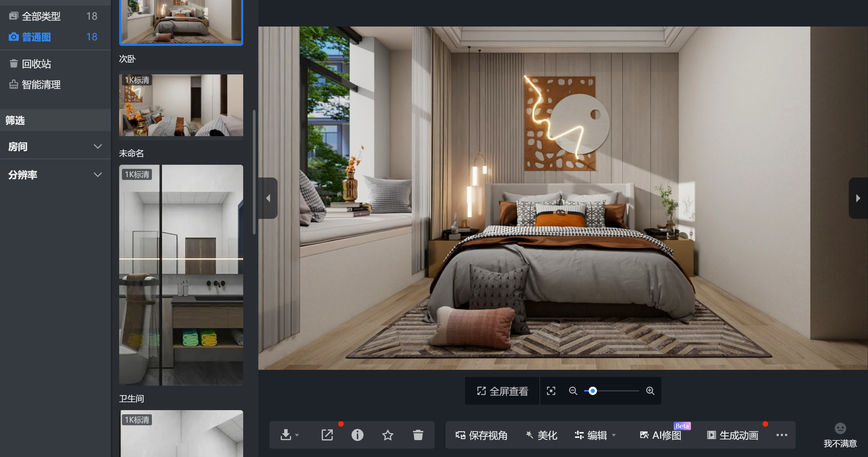Click the zoom out magnifier icon

point(573,391)
